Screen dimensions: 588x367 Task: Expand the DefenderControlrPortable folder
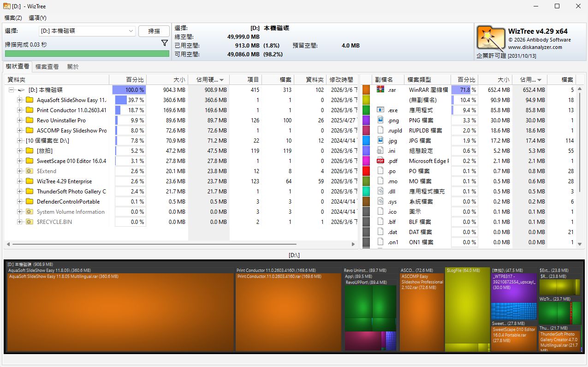20,202
